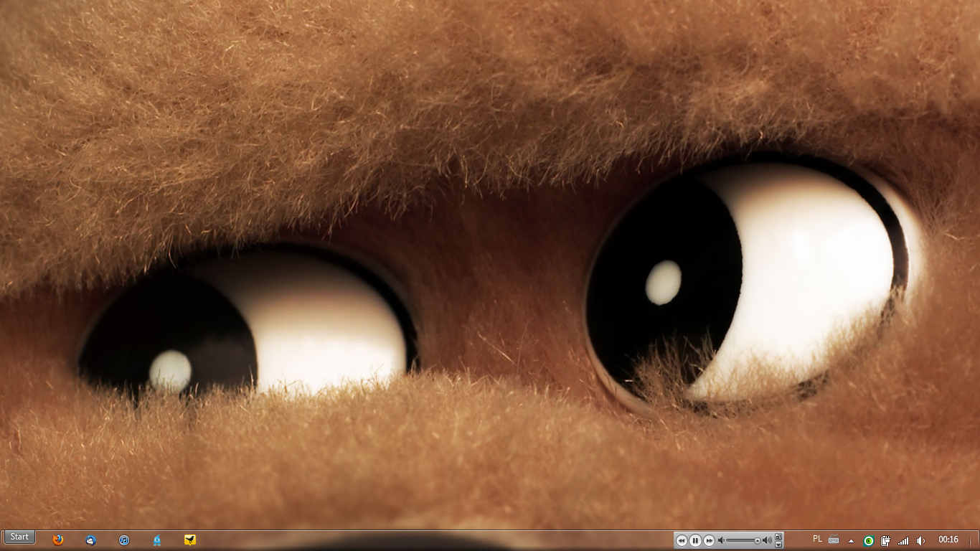Open the on-screen keyboard tray icon
Image resolution: width=980 pixels, height=551 pixels.
tap(834, 540)
